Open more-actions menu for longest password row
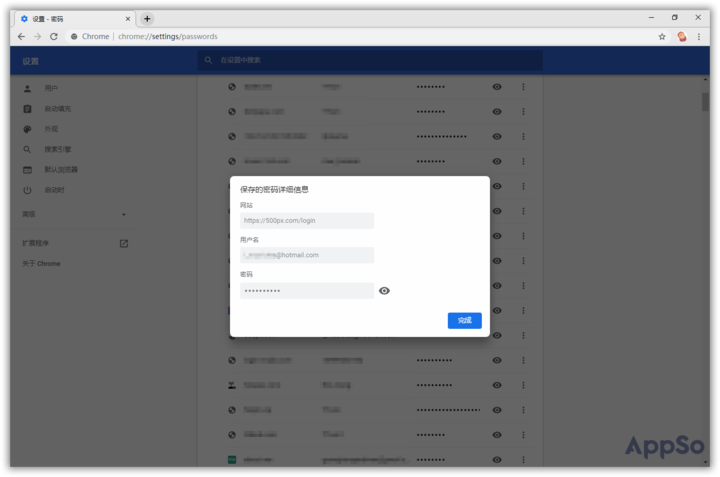The height and width of the screenshot is (477, 720). 523,410
